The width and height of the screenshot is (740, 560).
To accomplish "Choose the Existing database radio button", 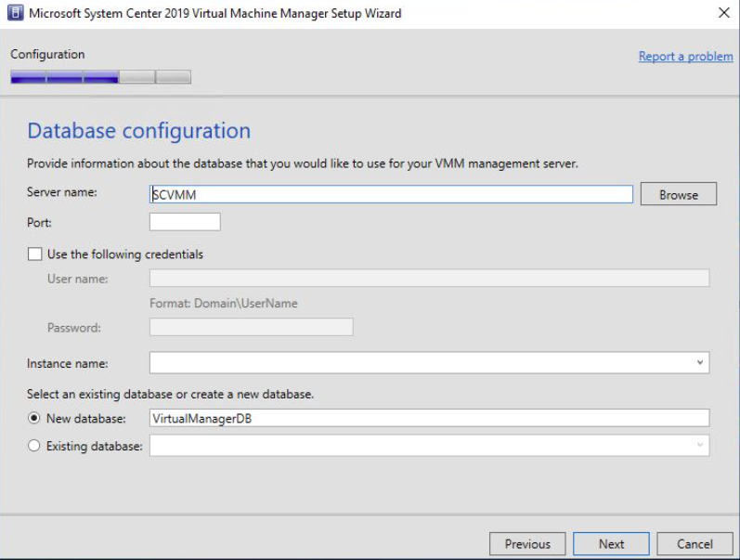I will tap(34, 446).
